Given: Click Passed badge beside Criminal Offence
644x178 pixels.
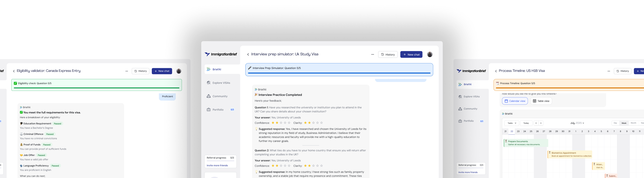Looking at the screenshot, I should click(x=50, y=134).
